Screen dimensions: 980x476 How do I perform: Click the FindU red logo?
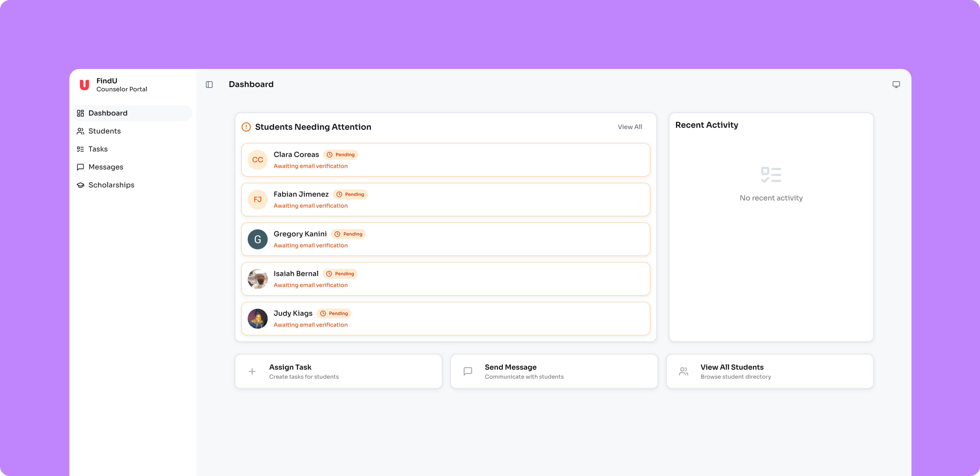[x=84, y=85]
